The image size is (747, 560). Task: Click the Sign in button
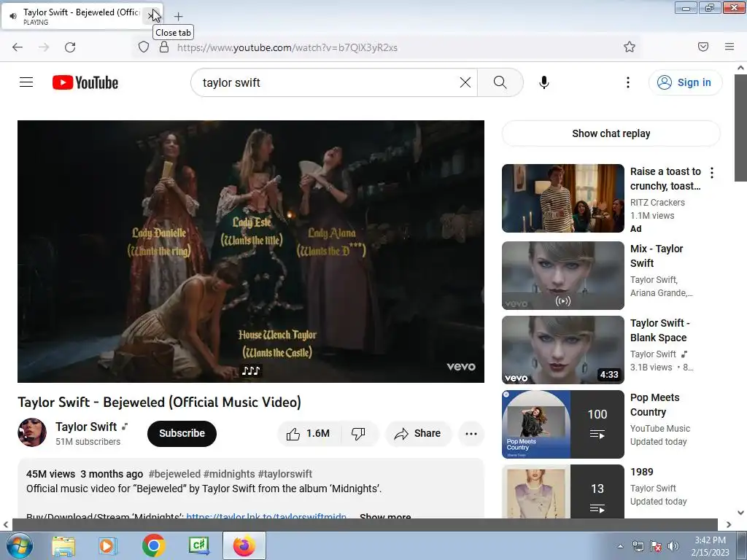point(685,82)
